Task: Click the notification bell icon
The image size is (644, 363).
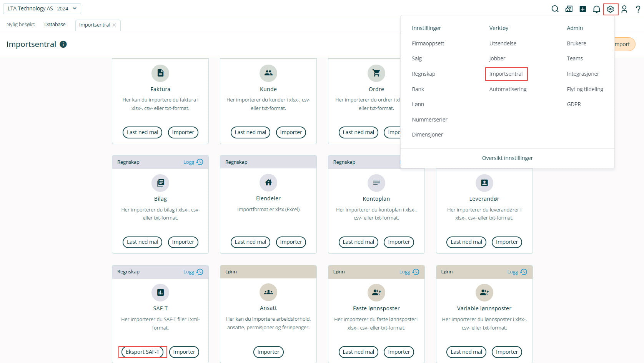Action: [596, 9]
